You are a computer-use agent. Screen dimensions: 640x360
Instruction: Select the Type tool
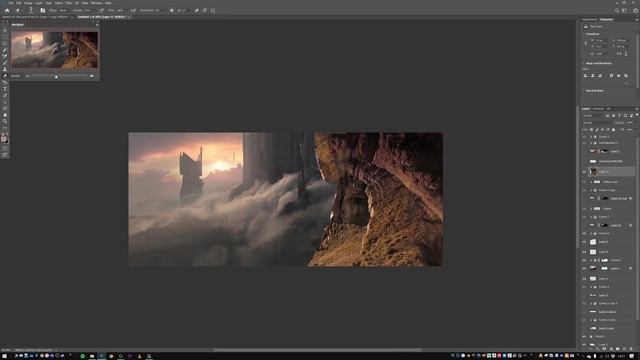(5, 89)
